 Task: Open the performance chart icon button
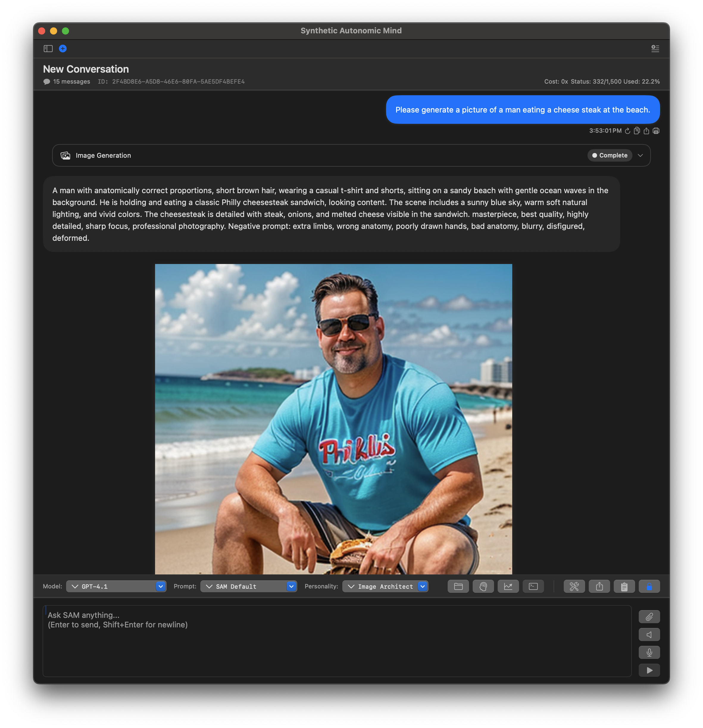click(508, 587)
